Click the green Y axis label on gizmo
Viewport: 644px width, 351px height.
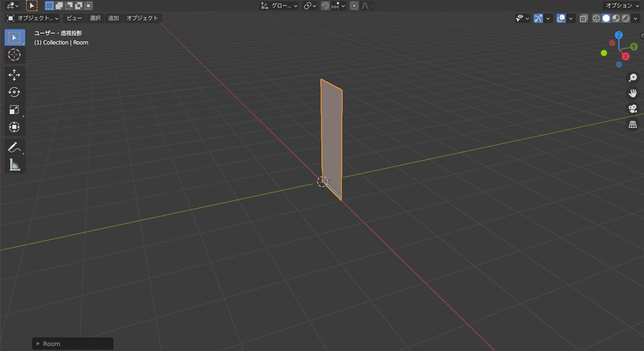[x=634, y=46]
